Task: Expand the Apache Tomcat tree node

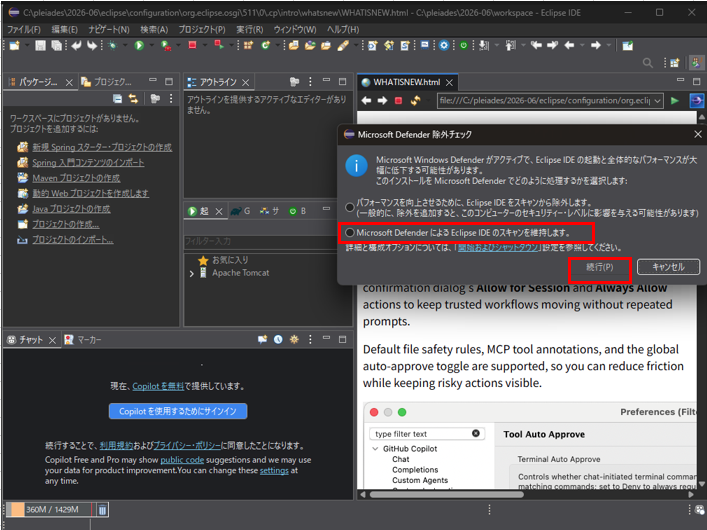Action: point(192,273)
